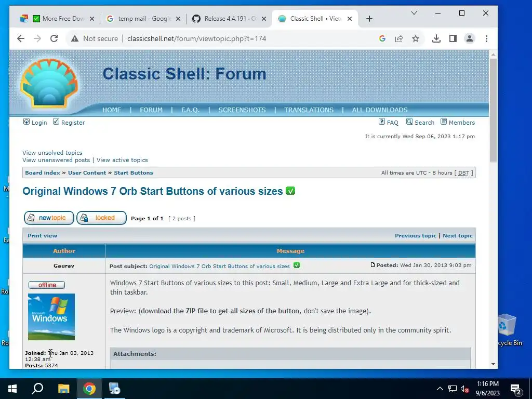Bookmark this page with star icon
This screenshot has width=532, height=399.
416,38
